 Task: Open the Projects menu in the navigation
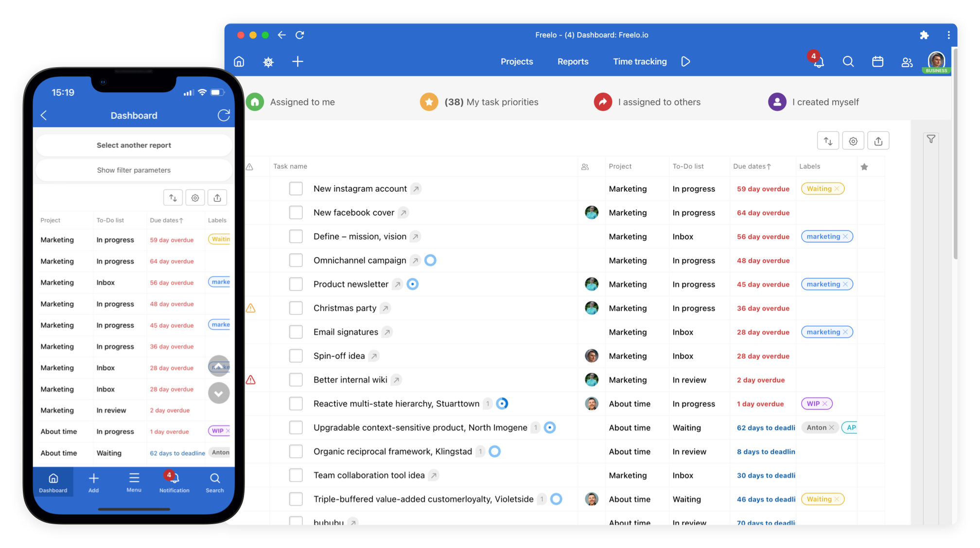517,62
